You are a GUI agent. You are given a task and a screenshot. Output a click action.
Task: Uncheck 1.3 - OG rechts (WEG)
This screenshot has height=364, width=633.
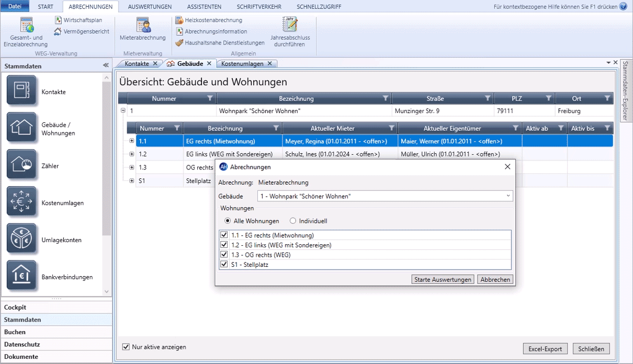(224, 255)
